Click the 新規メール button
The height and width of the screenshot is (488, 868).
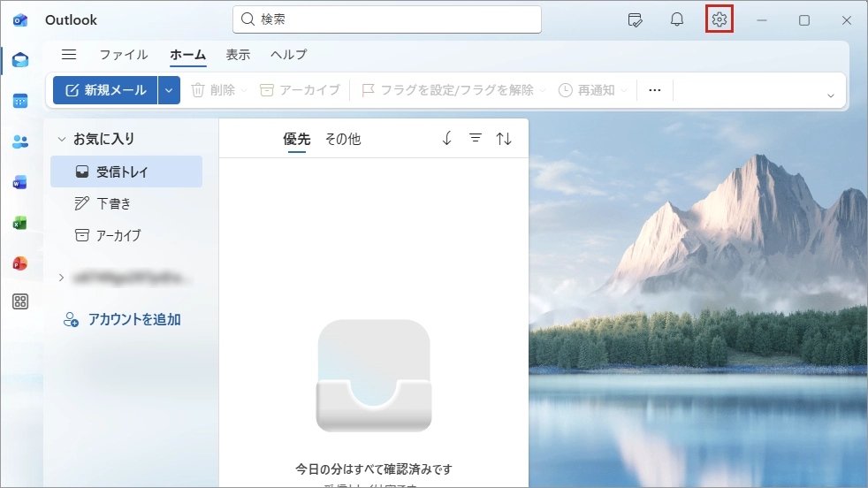point(105,90)
